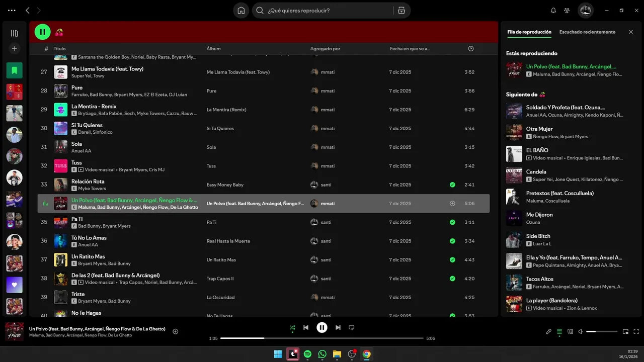
Task: Open the Liked Songs purple heart playlist
Action: pyautogui.click(x=14, y=285)
